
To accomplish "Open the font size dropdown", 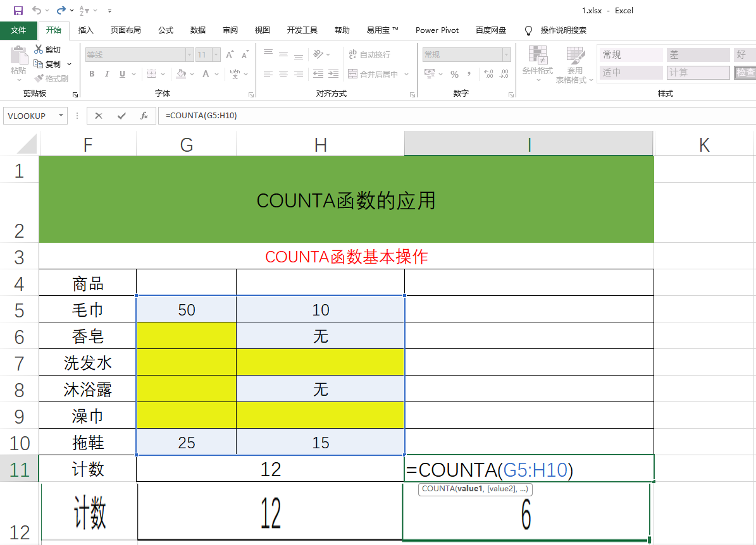I will click(216, 54).
